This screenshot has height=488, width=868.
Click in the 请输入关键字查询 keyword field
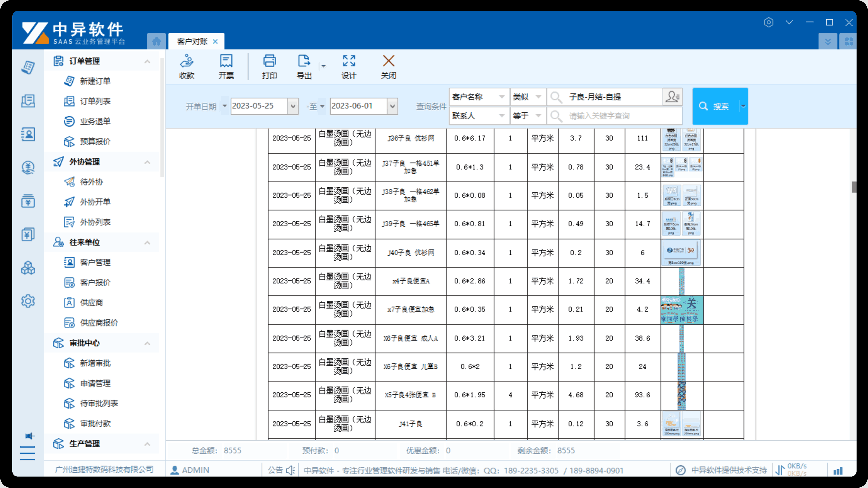(614, 116)
